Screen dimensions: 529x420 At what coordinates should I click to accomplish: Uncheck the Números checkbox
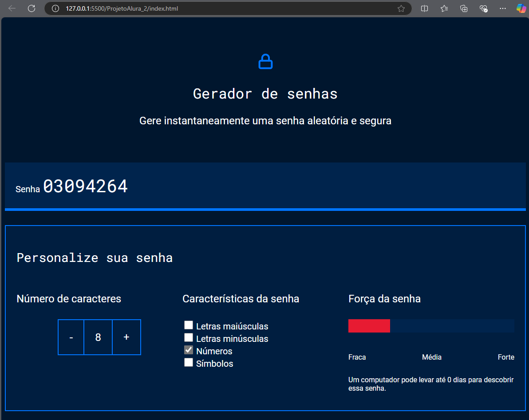pyautogui.click(x=189, y=350)
